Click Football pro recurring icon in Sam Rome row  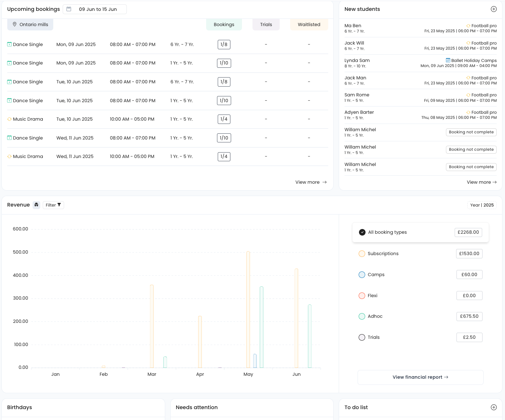pos(468,95)
